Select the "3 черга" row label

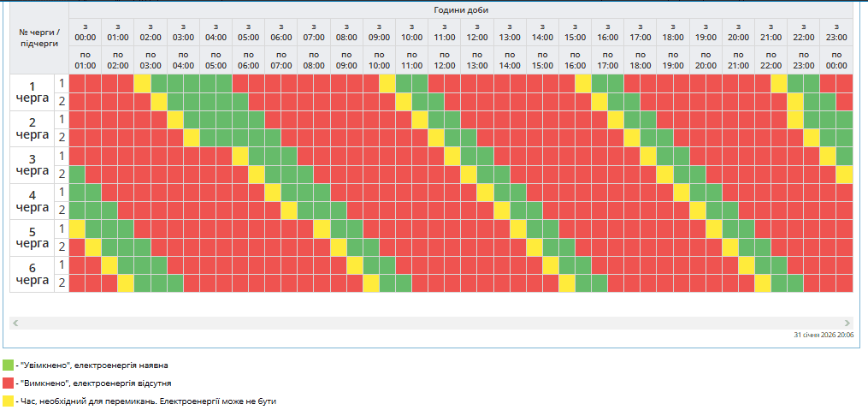click(32, 165)
